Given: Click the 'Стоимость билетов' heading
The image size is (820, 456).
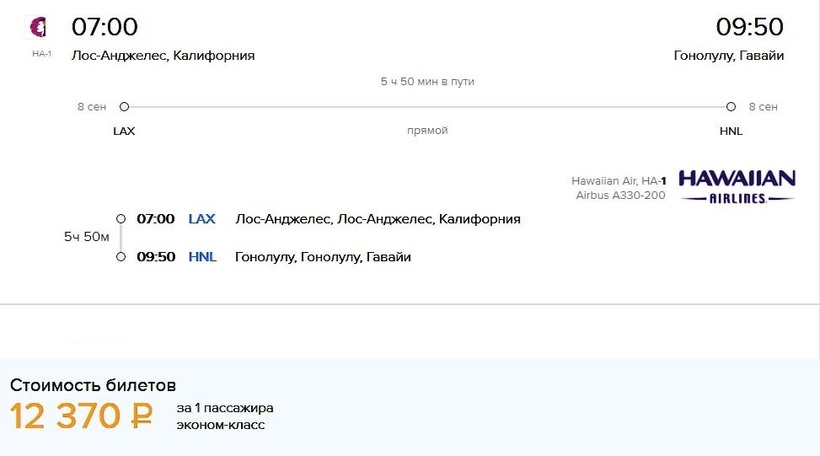Looking at the screenshot, I should tap(93, 385).
